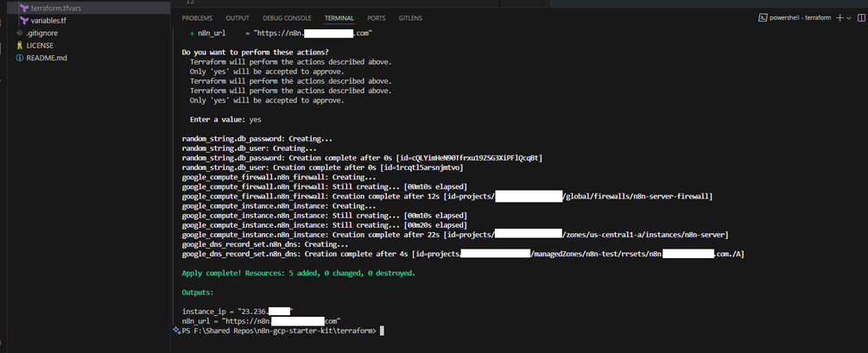868x353 pixels.
Task: Click 'google_dns_record_set.n8n_dns: Creating...' line
Action: click(265, 244)
